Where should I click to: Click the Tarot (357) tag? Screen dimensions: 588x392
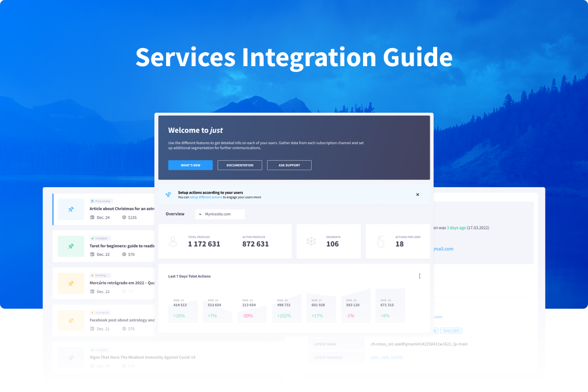pos(451,331)
